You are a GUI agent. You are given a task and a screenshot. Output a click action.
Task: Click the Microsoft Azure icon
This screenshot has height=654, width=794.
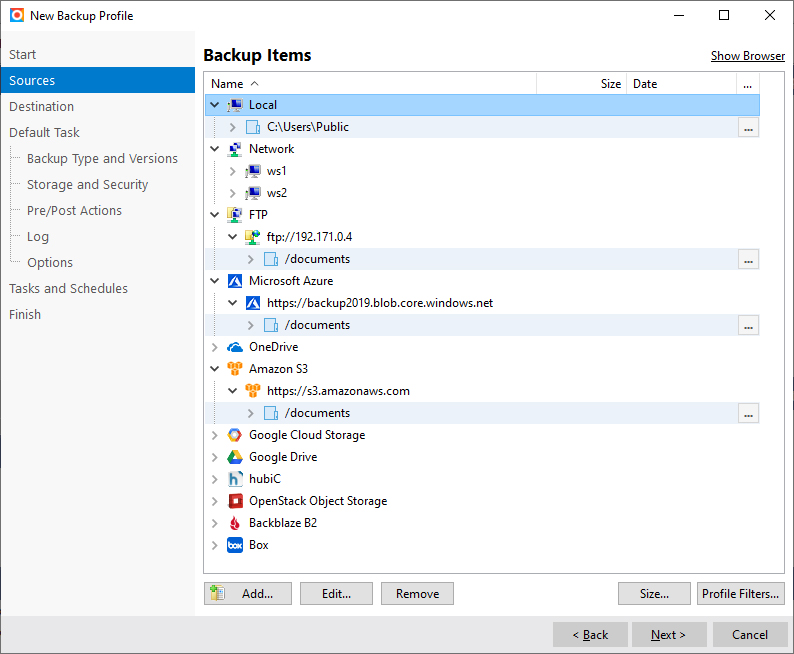tap(235, 281)
